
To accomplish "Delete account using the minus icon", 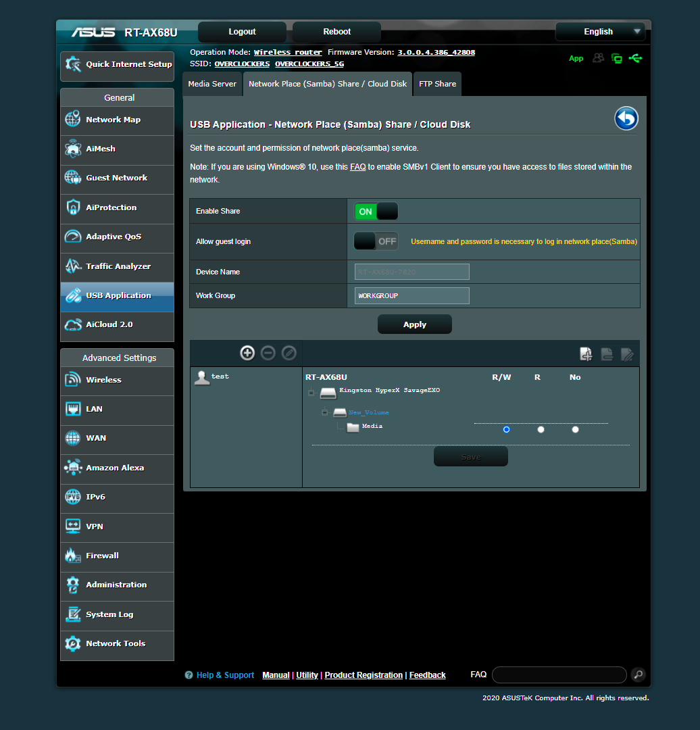I will point(268,353).
